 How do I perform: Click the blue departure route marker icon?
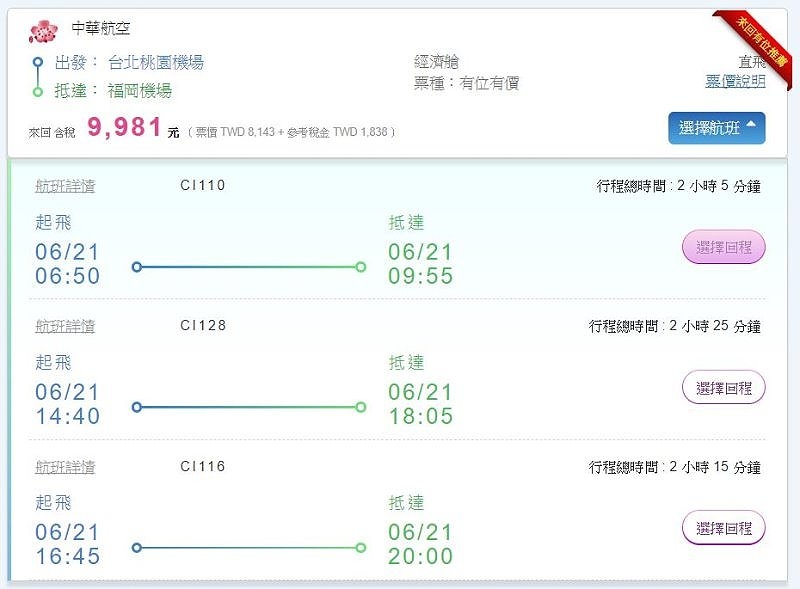38,62
